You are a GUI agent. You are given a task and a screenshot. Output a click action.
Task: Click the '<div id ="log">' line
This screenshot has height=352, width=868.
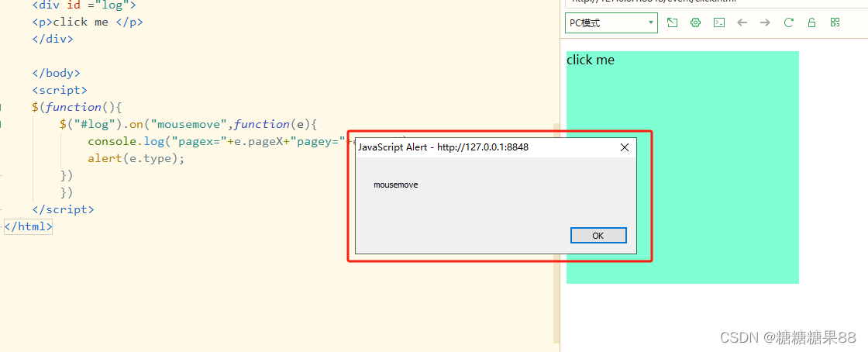pyautogui.click(x=84, y=6)
